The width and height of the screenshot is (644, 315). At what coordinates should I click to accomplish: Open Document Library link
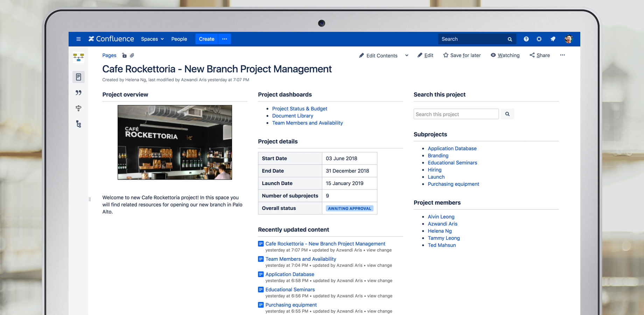pos(293,116)
